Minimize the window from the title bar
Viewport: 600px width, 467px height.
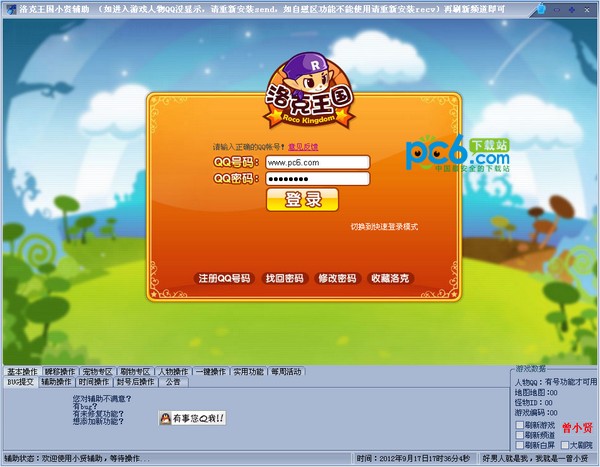557,10
